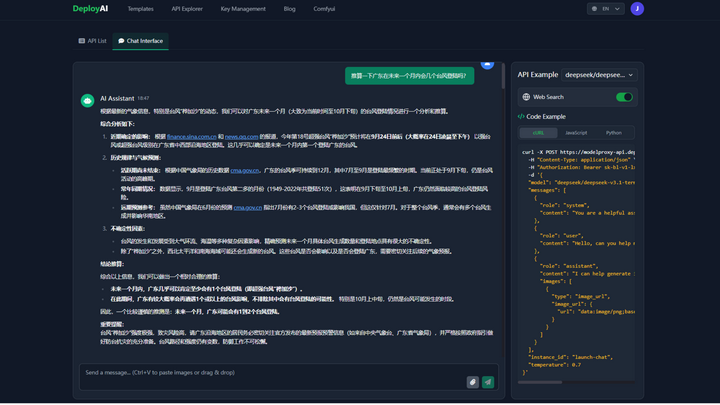The width and height of the screenshot is (720, 405).
Task: Select the cURL code tab
Action: tap(538, 133)
